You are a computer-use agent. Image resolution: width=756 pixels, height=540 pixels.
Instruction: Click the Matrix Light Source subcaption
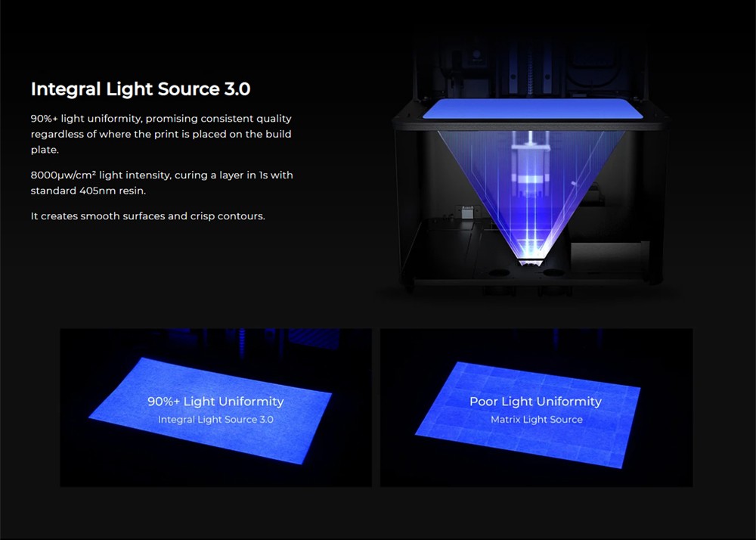(x=537, y=420)
